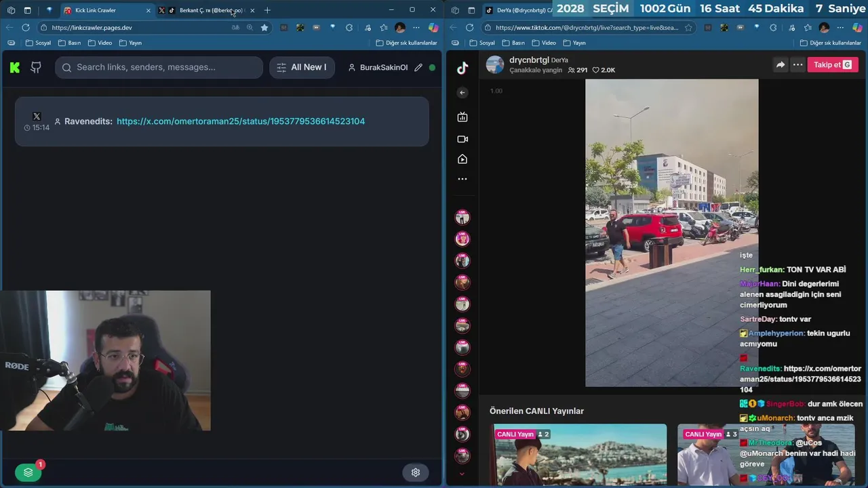
Task: Switch to Berkant Ç. tab
Action: coord(207,10)
